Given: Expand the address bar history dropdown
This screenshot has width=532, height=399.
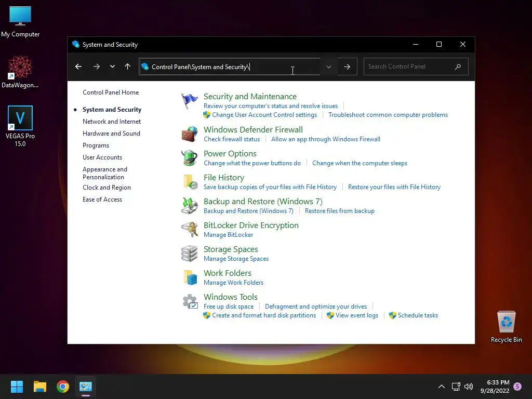Looking at the screenshot, I should [x=328, y=67].
